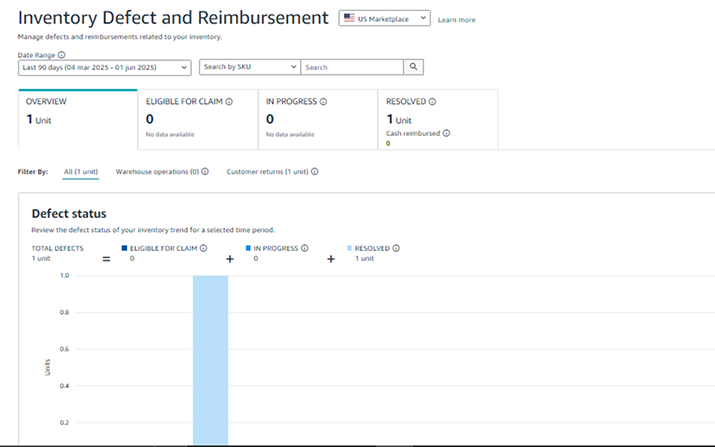Image resolution: width=715 pixels, height=447 pixels.
Task: Switch to the Eligible for Claim tab
Action: (x=197, y=120)
